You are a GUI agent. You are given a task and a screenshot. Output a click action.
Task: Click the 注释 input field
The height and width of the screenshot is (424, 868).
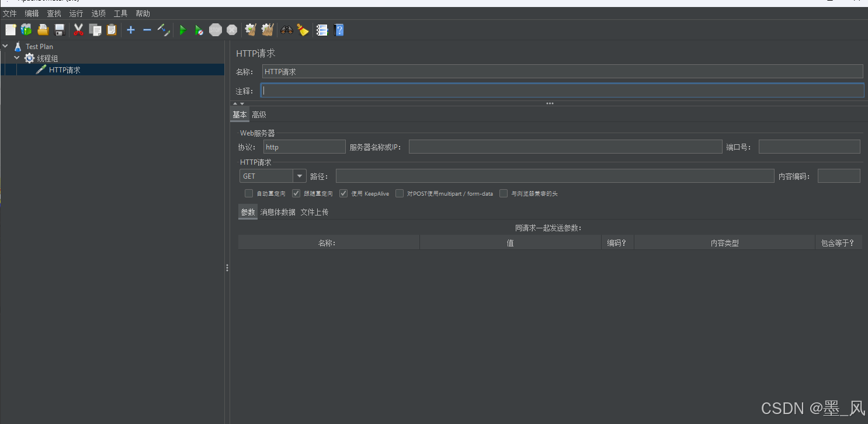click(x=563, y=91)
